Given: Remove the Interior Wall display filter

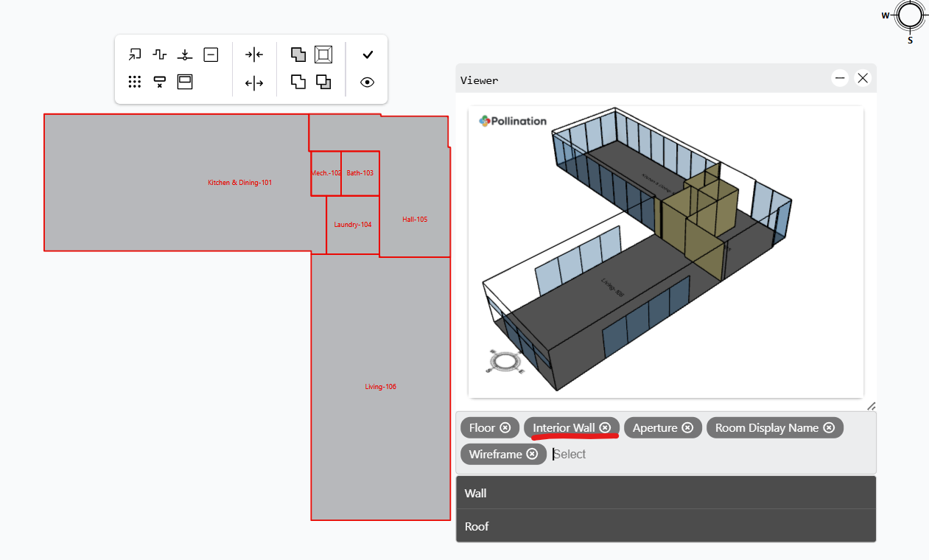Looking at the screenshot, I should point(605,427).
